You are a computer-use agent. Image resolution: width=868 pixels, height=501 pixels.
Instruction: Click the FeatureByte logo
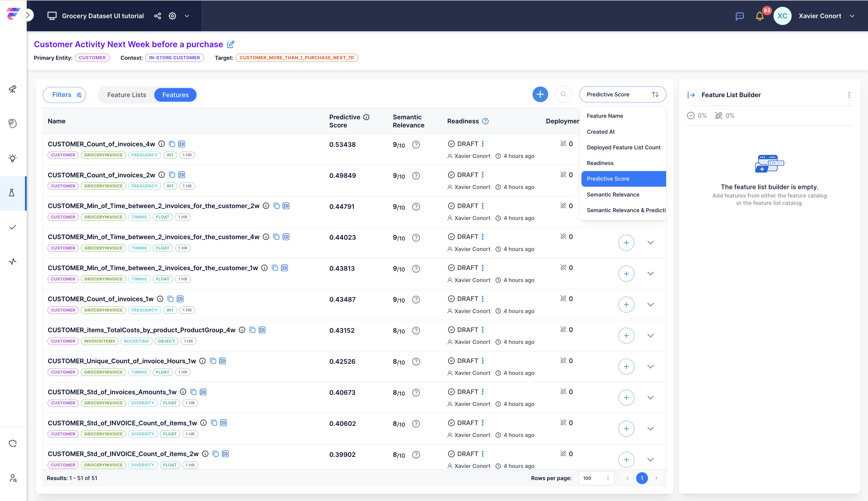[13, 14]
